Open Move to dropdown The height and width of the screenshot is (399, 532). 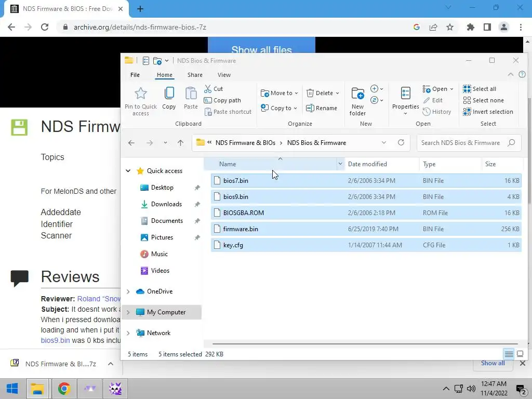click(x=279, y=93)
